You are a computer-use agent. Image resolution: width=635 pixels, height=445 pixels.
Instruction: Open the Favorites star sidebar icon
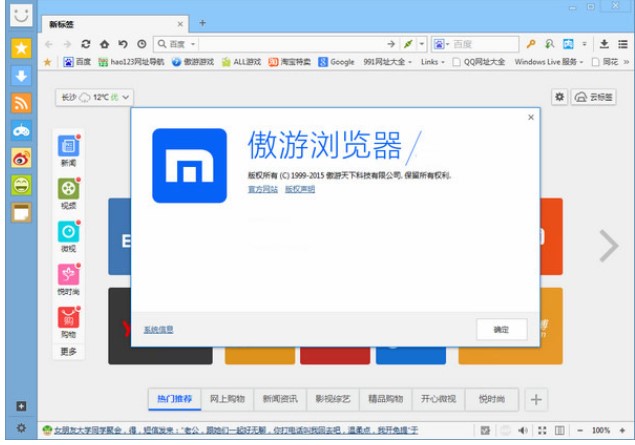[21, 49]
